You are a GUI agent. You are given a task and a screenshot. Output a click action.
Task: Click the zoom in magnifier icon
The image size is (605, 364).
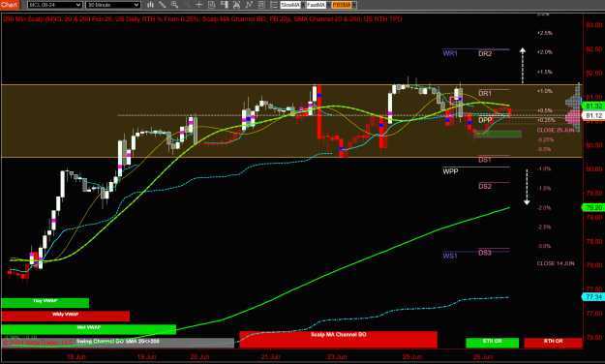click(x=174, y=5)
